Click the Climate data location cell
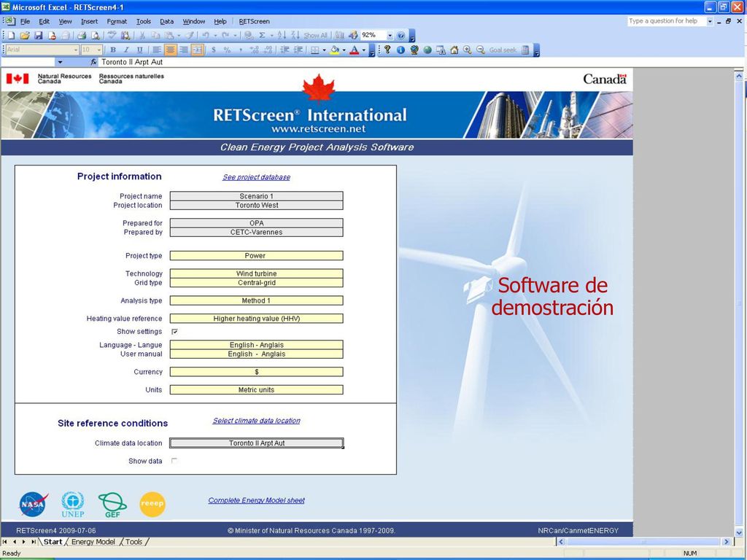 (x=256, y=443)
